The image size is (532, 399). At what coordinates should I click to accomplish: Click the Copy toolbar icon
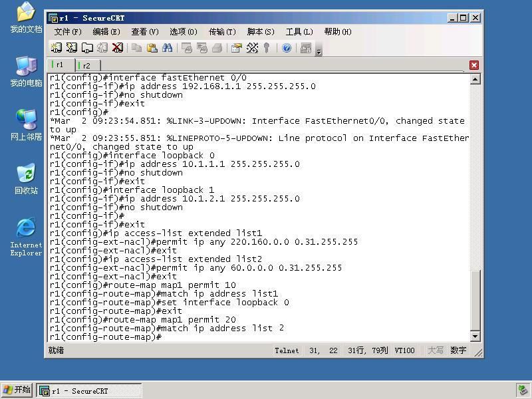(137, 48)
